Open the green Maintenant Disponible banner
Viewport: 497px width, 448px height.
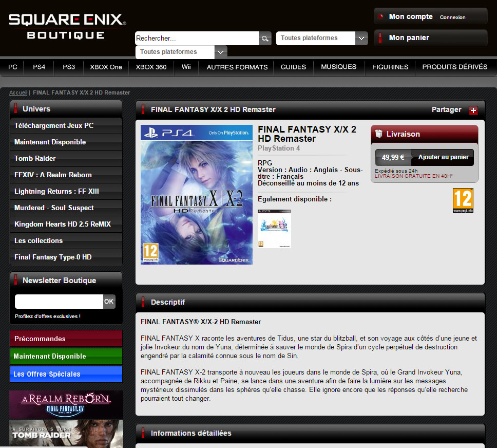66,356
